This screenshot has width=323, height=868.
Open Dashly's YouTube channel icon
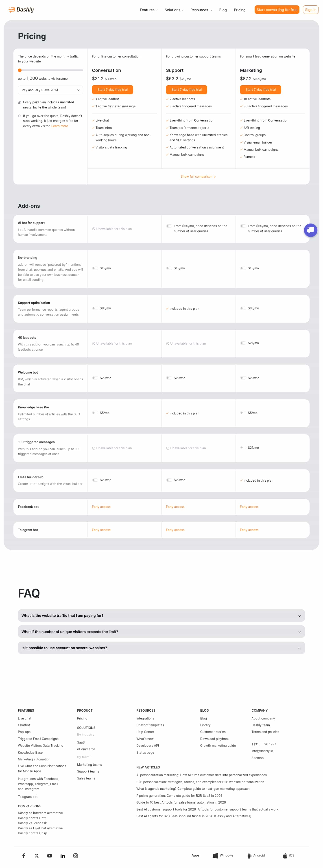coord(49,855)
